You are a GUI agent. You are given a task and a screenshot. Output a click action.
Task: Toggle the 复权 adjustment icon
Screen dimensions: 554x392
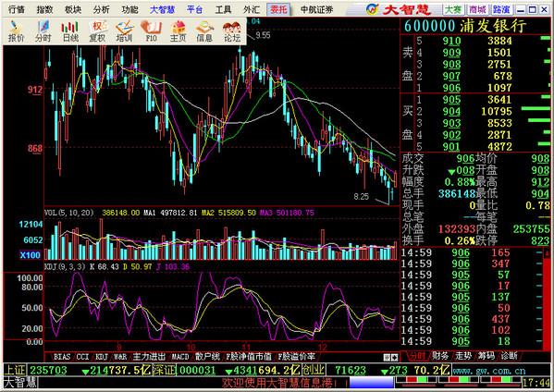97,31
